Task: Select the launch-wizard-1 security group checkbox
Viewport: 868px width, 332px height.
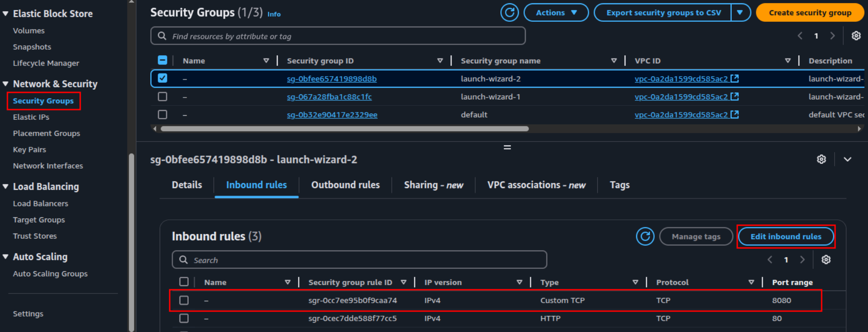Action: (162, 97)
